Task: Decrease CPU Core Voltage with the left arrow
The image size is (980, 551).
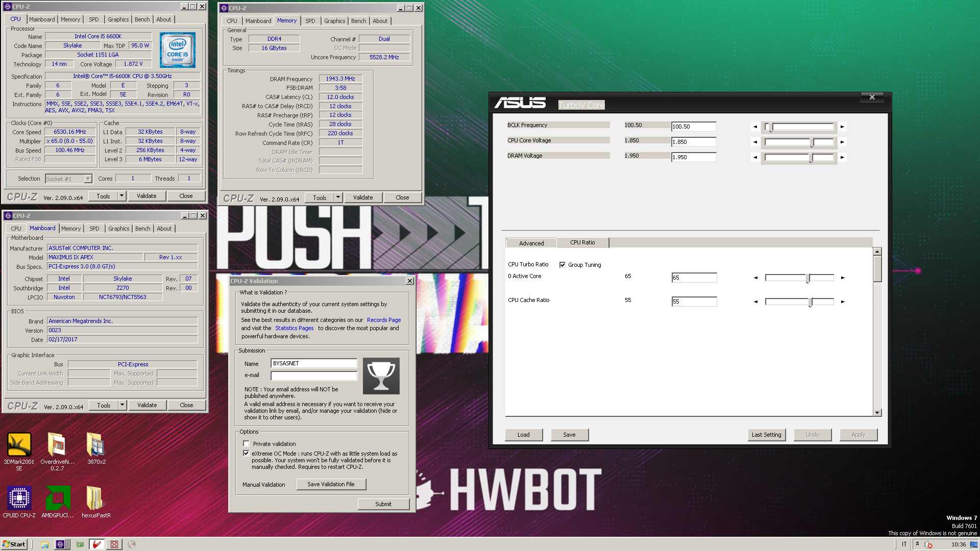Action: (x=755, y=142)
